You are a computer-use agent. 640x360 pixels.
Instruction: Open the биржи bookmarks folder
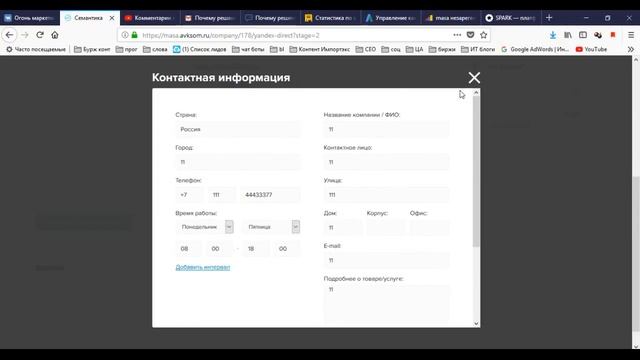pyautogui.click(x=442, y=49)
